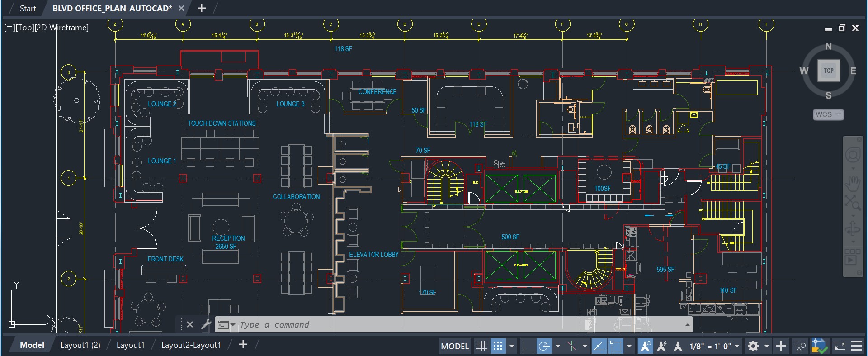Click the MODEL space button
The height and width of the screenshot is (356, 868).
(x=454, y=346)
